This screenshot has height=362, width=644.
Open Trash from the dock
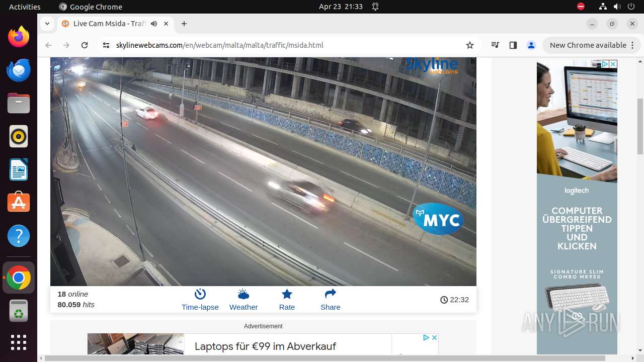19,311
